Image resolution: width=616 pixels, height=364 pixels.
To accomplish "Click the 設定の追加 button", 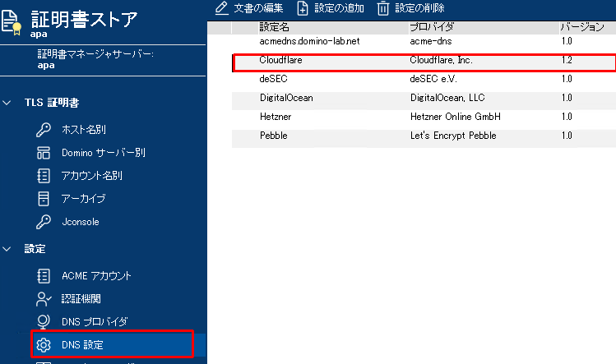I will (331, 8).
